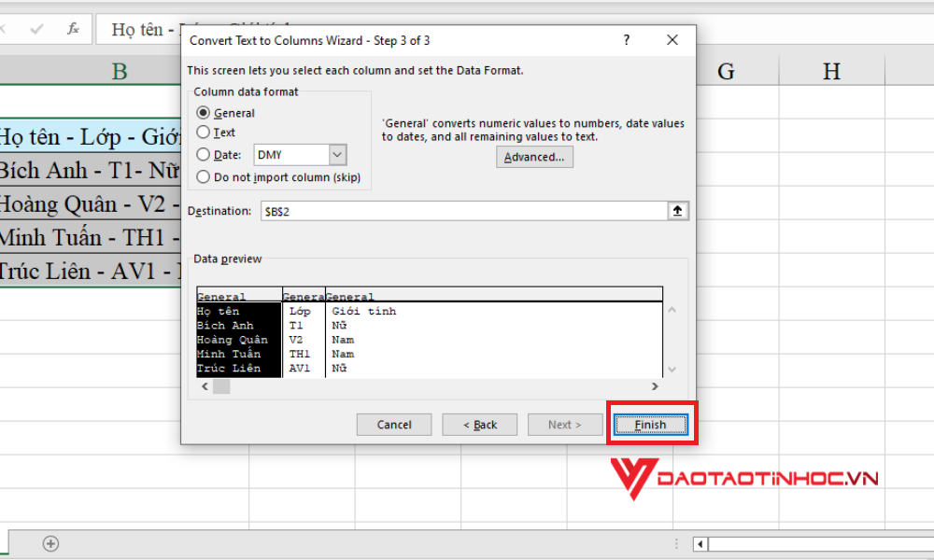
Task: Click preview scroll up arrow
Action: (x=672, y=310)
